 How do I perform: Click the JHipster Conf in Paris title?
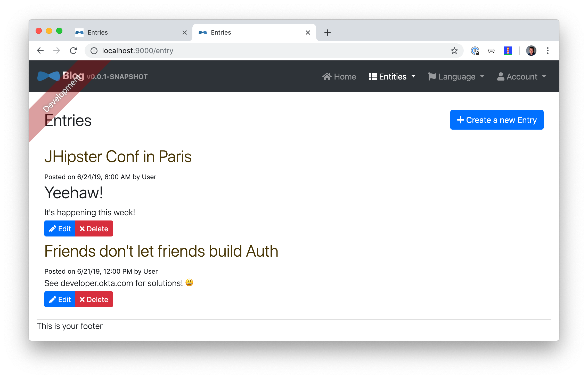(x=118, y=156)
